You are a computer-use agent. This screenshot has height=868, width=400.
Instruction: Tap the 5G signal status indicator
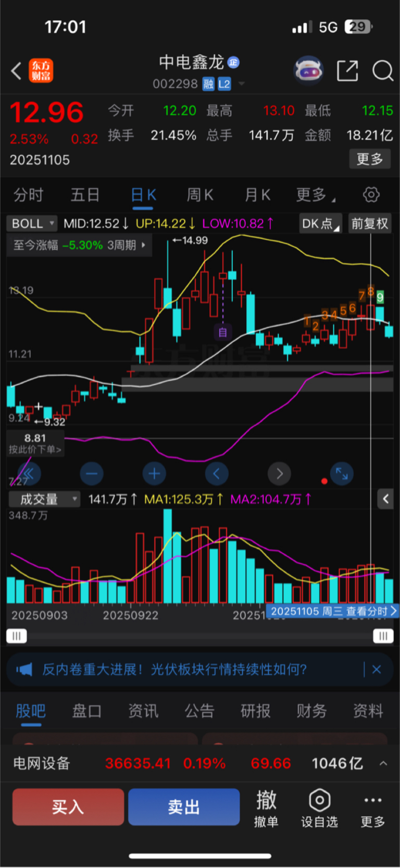click(x=328, y=27)
